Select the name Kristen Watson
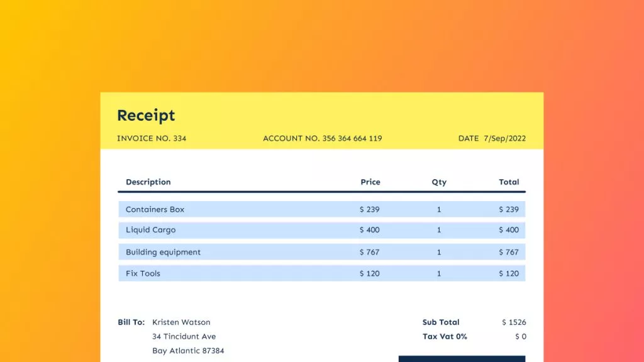The image size is (644, 362). (x=181, y=322)
